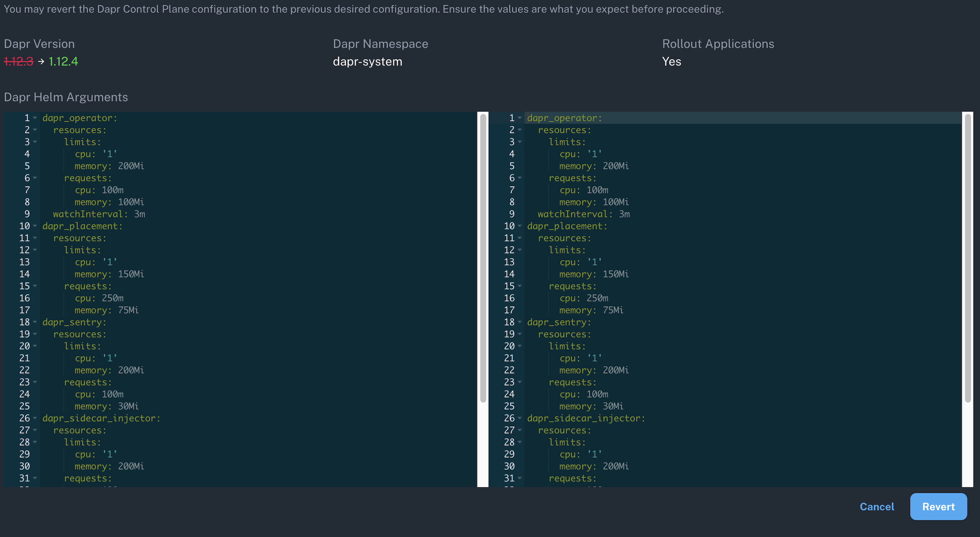This screenshot has height=537, width=980.
Task: Click the left editor vertical scrollbar
Action: pyautogui.click(x=483, y=259)
